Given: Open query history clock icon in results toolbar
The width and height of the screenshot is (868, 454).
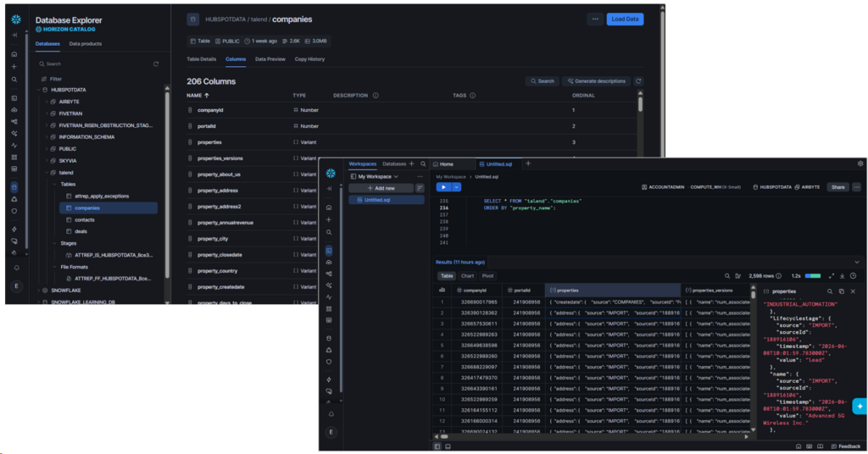Looking at the screenshot, I should [x=853, y=276].
